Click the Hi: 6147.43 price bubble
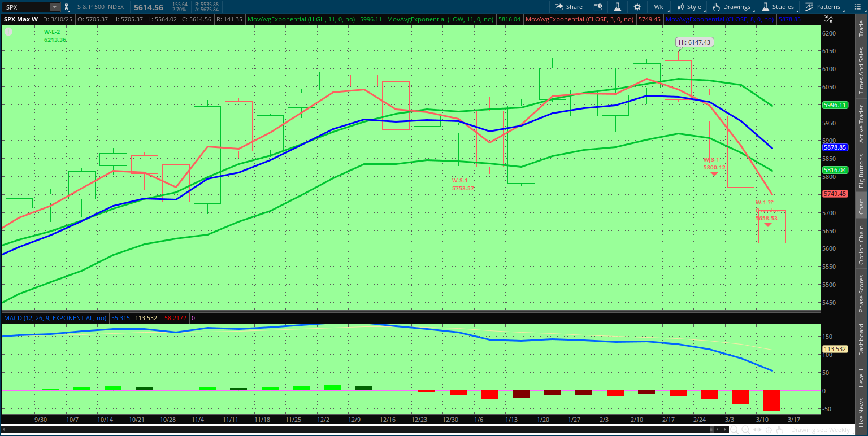Screen dimensions: 868x436 pos(693,42)
